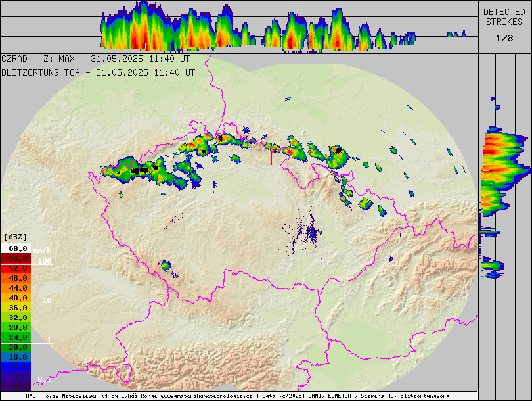Click the red crosshair marker on the map
Image resolution: width=532 pixels, height=401 pixels.
tap(271, 157)
